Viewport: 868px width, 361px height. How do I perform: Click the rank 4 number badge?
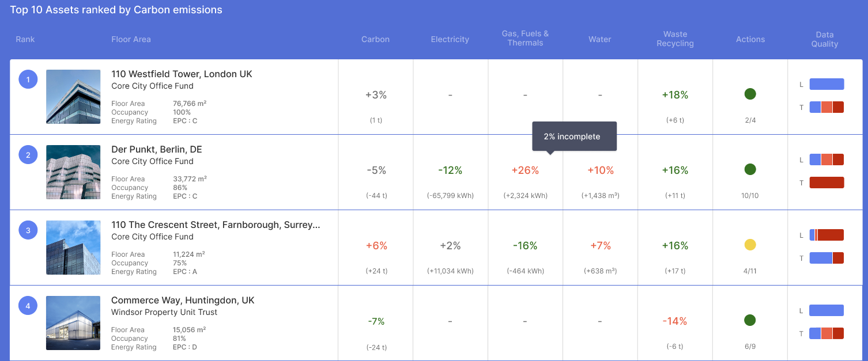(28, 306)
